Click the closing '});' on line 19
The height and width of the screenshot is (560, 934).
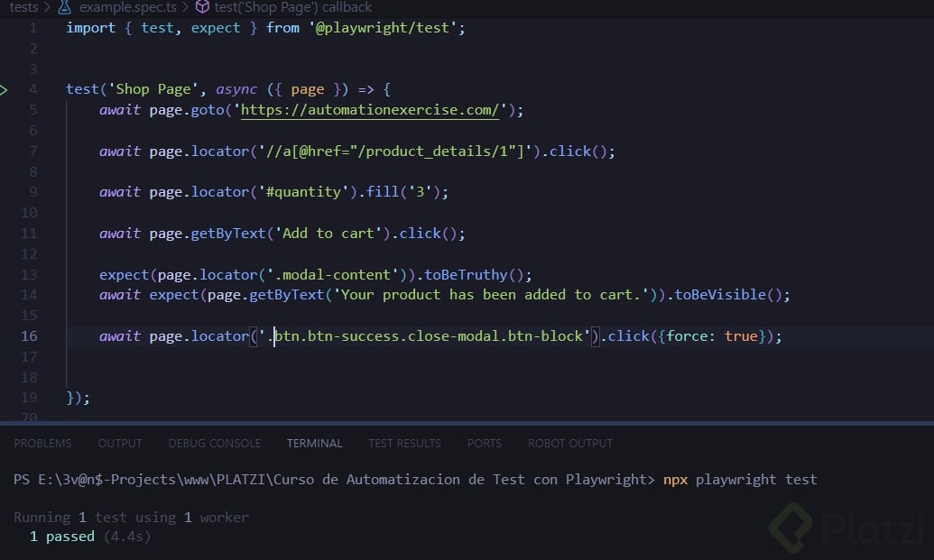[x=78, y=398]
